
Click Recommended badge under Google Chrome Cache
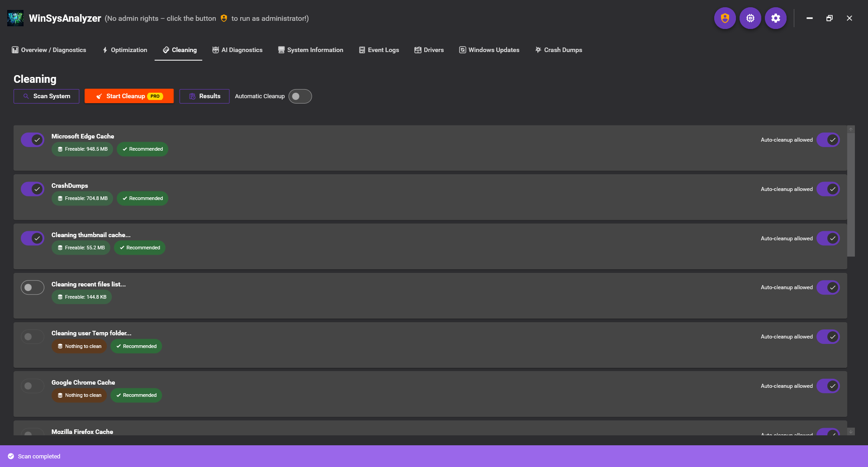click(x=136, y=395)
